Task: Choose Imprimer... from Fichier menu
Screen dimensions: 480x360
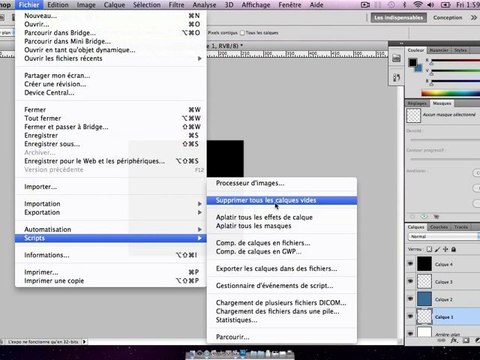Action: [x=112, y=272]
